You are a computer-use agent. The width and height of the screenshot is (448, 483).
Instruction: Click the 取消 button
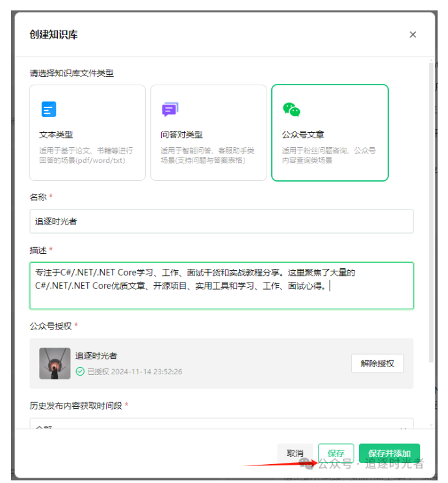coord(295,453)
